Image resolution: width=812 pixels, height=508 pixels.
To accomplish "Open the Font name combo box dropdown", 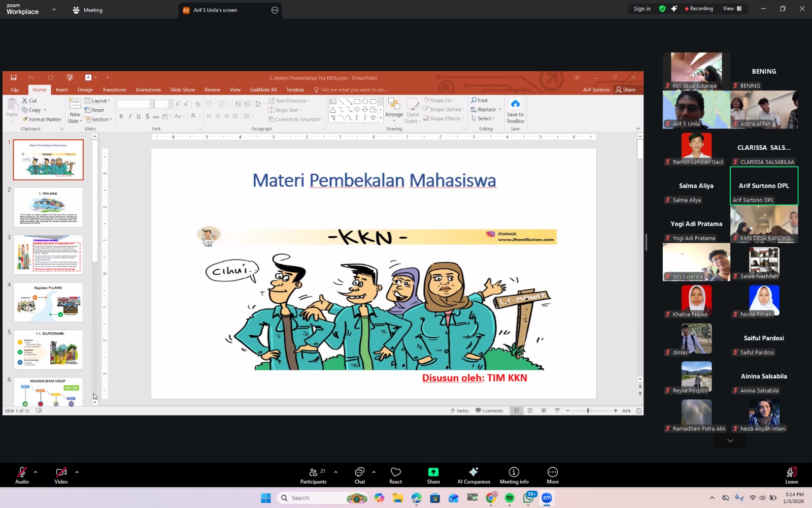I will 151,104.
